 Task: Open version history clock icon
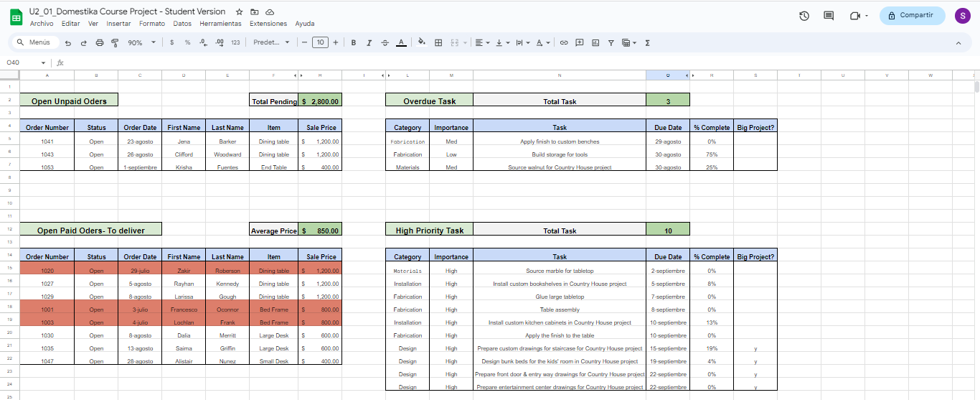click(x=804, y=16)
